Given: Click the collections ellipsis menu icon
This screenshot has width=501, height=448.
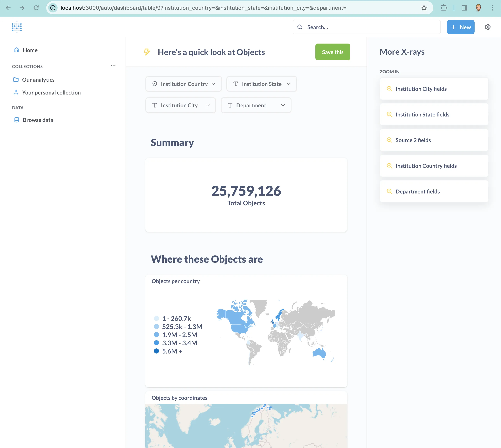Looking at the screenshot, I should click(x=113, y=66).
